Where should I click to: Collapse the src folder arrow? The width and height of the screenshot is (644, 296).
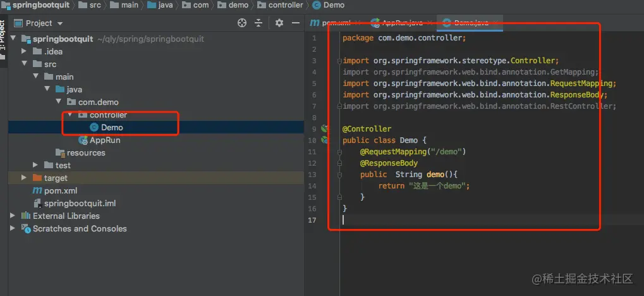24,64
